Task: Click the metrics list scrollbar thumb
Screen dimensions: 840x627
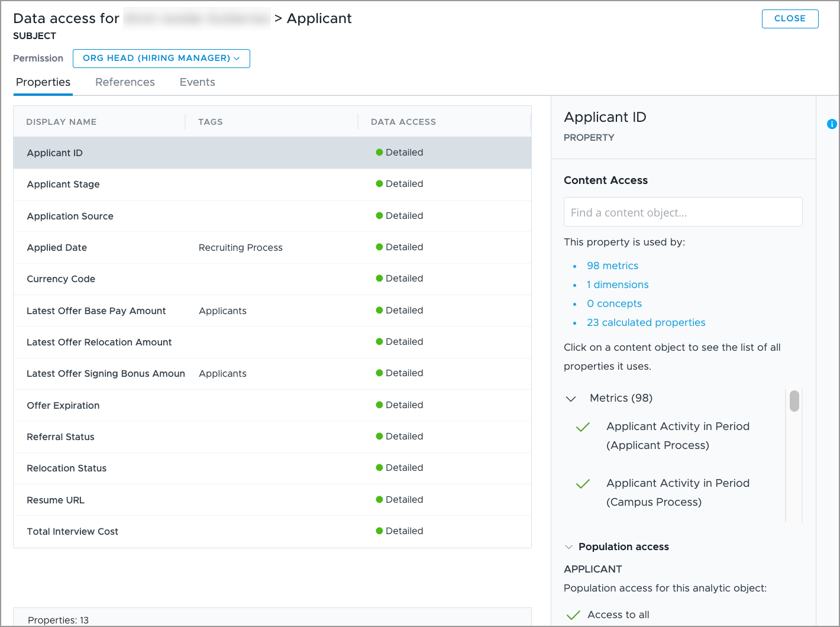Action: point(794,401)
